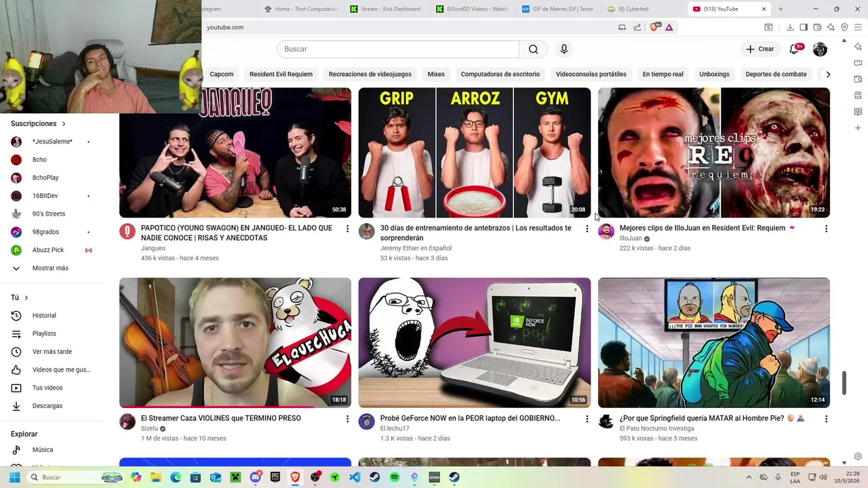Click the page vertical scrollbar thumb
Screen dimensions: 868x488
(x=844, y=383)
